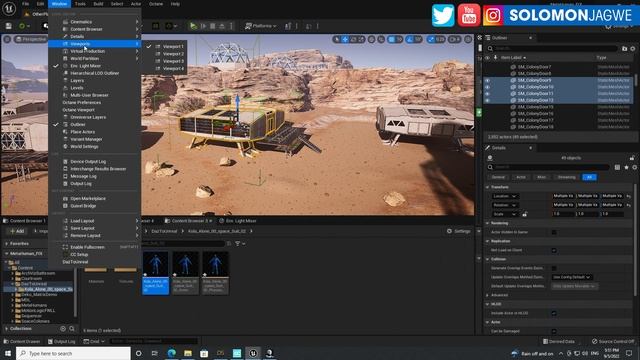Select the General filter in the Details panel
This screenshot has height=360, width=640.
498,177
